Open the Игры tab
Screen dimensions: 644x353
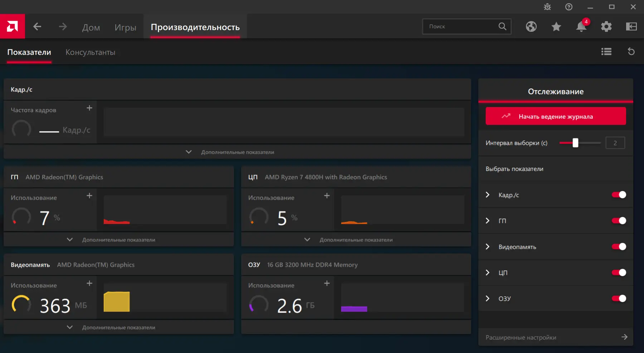(125, 27)
